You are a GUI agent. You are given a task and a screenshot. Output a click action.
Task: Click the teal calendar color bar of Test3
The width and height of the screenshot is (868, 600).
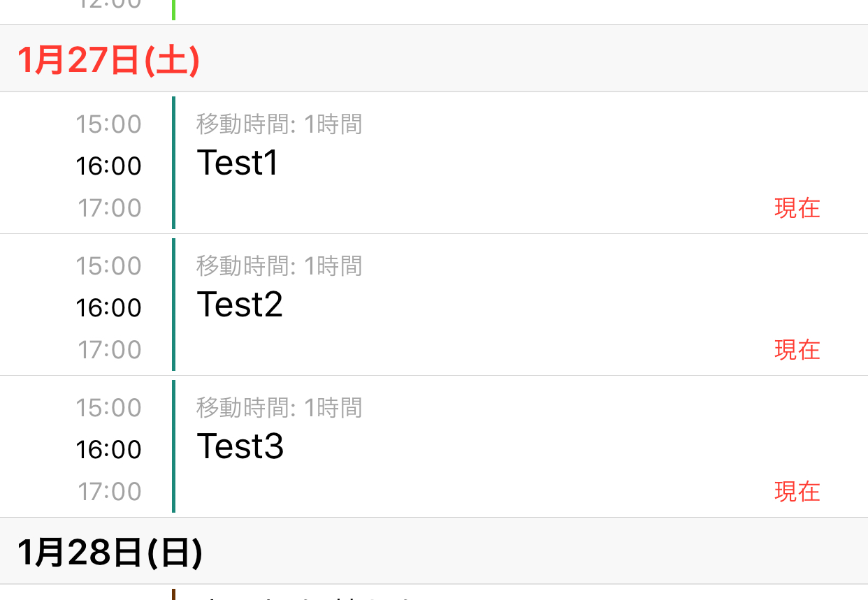[x=173, y=446]
